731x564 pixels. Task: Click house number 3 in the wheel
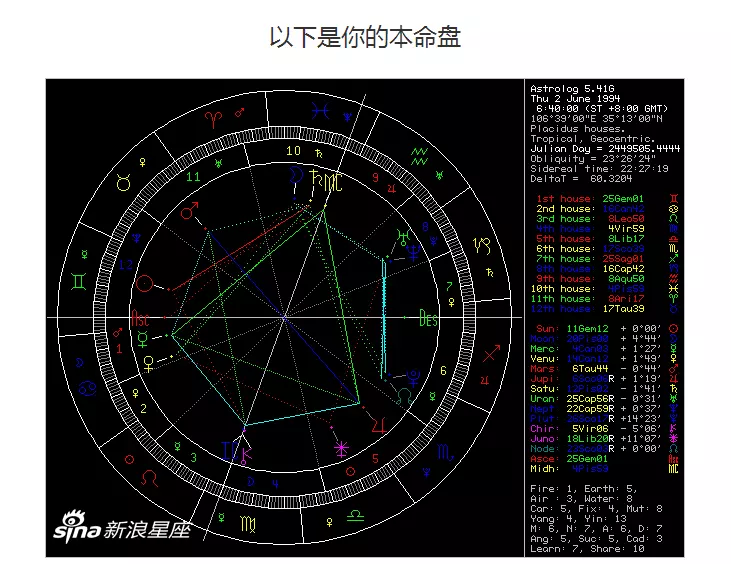pyautogui.click(x=193, y=457)
